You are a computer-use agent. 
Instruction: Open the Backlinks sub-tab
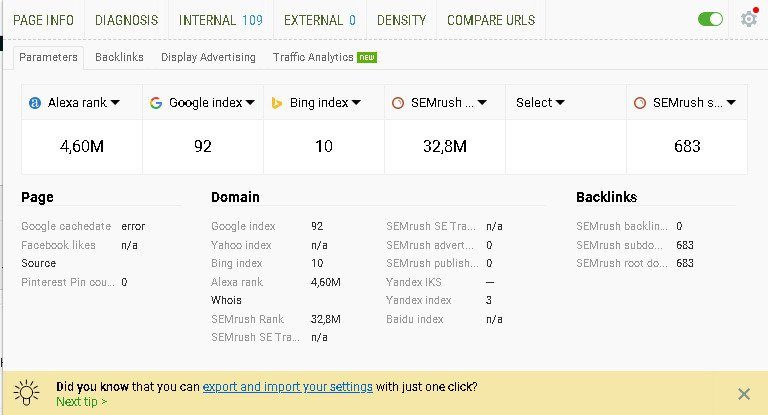pyautogui.click(x=119, y=57)
